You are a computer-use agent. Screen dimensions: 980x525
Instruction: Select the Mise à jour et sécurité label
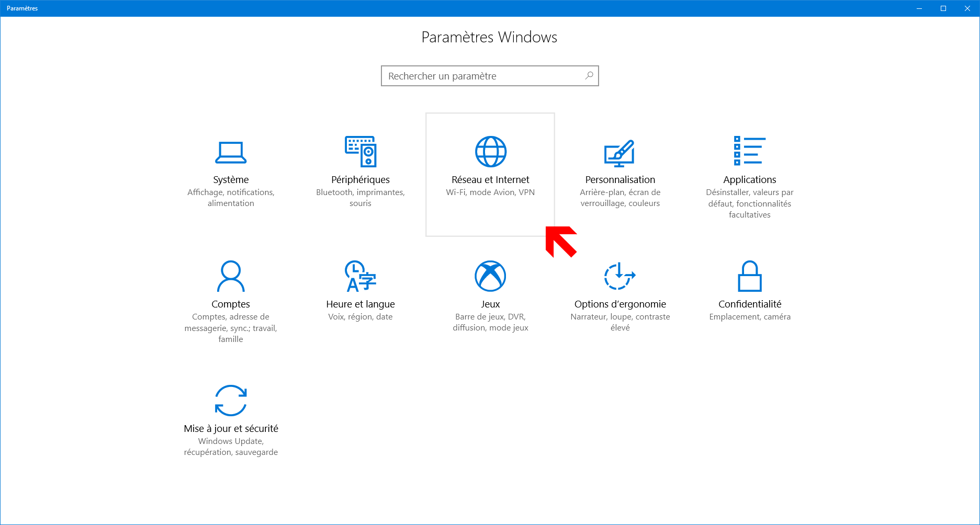(231, 428)
